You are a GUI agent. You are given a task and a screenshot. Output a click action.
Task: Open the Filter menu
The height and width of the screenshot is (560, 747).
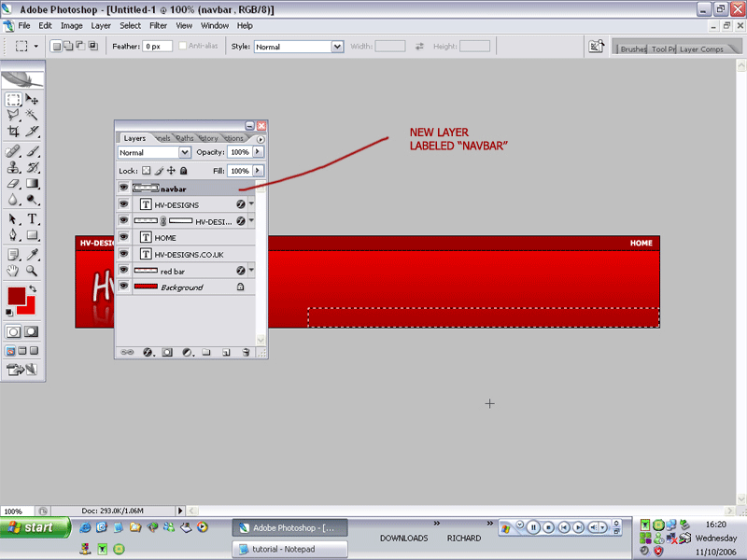click(x=158, y=26)
